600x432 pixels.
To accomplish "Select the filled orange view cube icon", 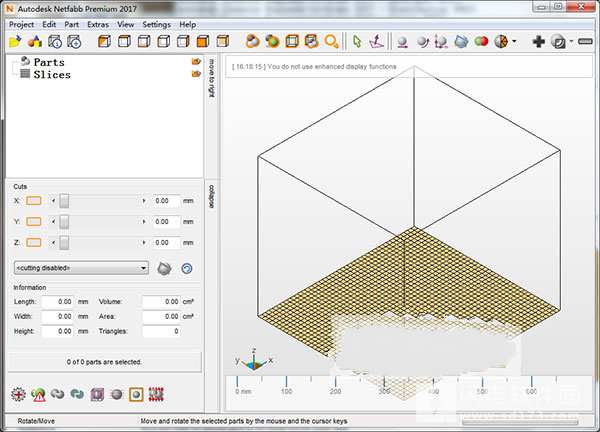I will [x=203, y=41].
